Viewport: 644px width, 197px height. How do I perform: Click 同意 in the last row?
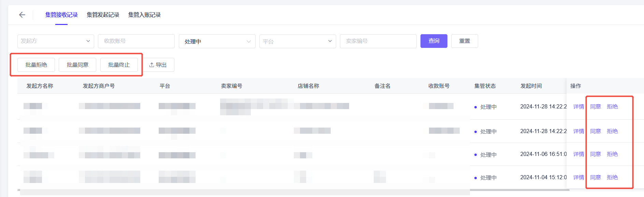[x=596, y=178]
